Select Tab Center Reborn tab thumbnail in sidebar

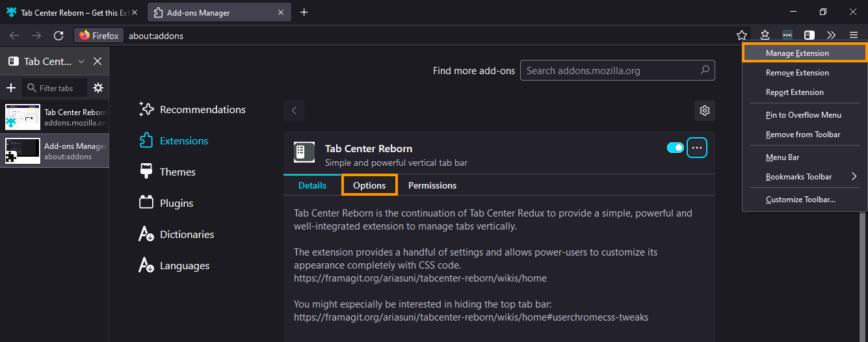(23, 117)
